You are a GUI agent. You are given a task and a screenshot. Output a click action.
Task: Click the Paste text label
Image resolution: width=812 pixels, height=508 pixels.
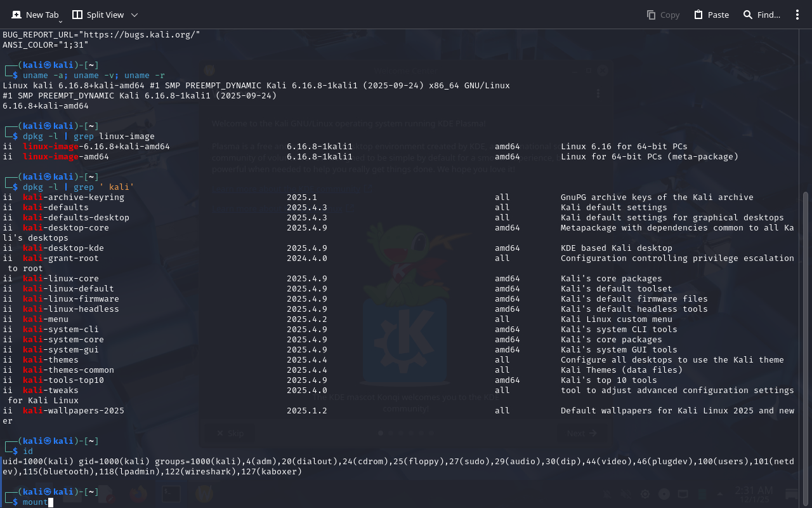coord(718,15)
